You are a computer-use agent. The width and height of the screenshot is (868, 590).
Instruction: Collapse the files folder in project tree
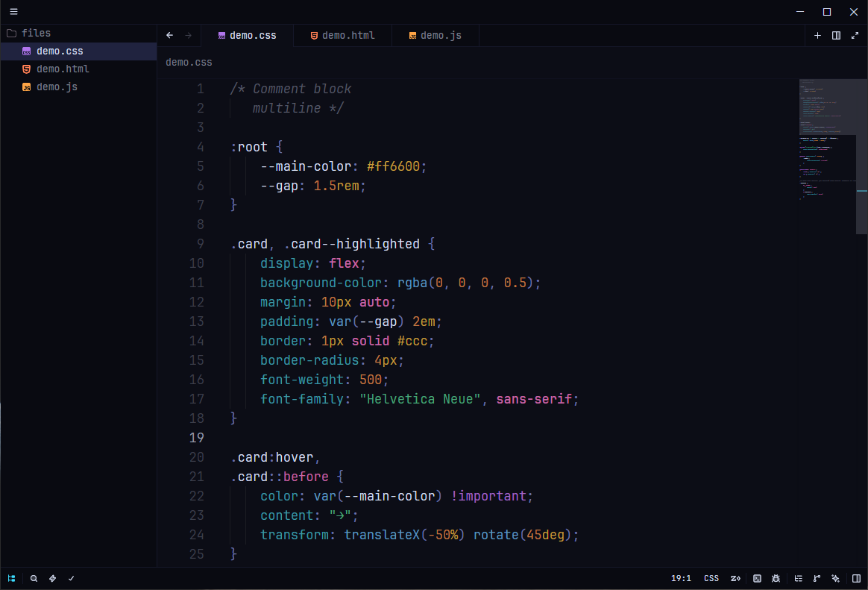click(x=78, y=34)
